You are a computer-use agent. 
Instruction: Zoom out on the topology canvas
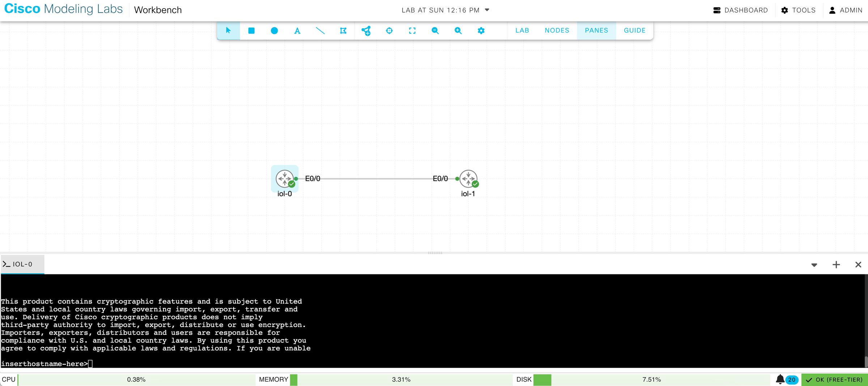click(x=435, y=31)
